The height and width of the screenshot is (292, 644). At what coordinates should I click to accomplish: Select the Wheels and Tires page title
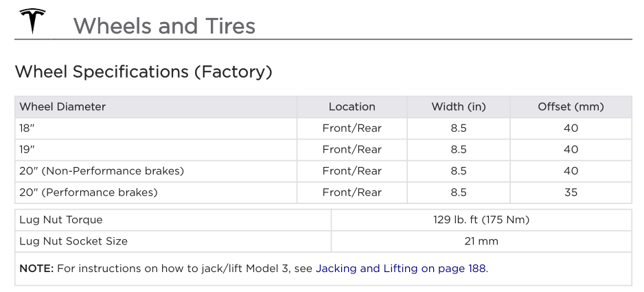164,25
